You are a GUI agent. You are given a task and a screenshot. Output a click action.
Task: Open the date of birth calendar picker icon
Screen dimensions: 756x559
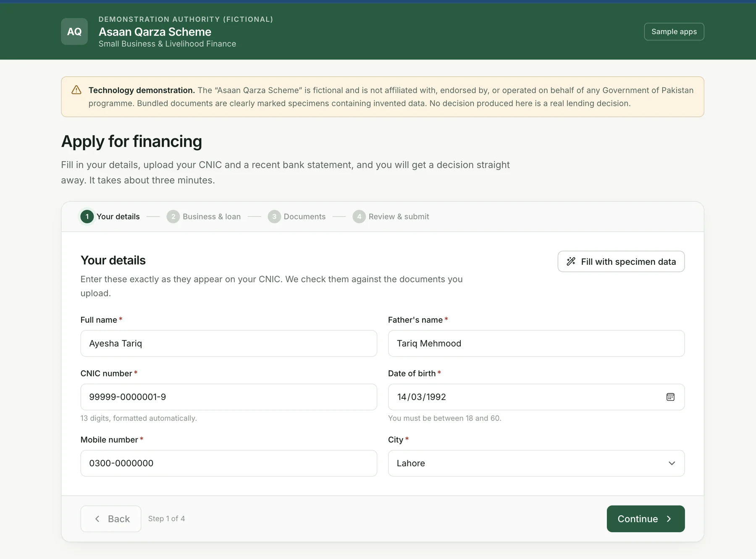(670, 397)
